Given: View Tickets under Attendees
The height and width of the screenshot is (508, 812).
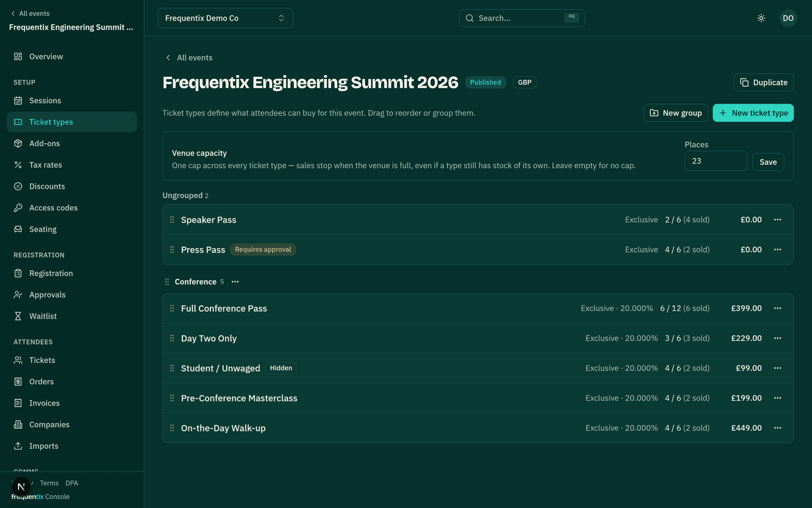Looking at the screenshot, I should (x=72, y=360).
